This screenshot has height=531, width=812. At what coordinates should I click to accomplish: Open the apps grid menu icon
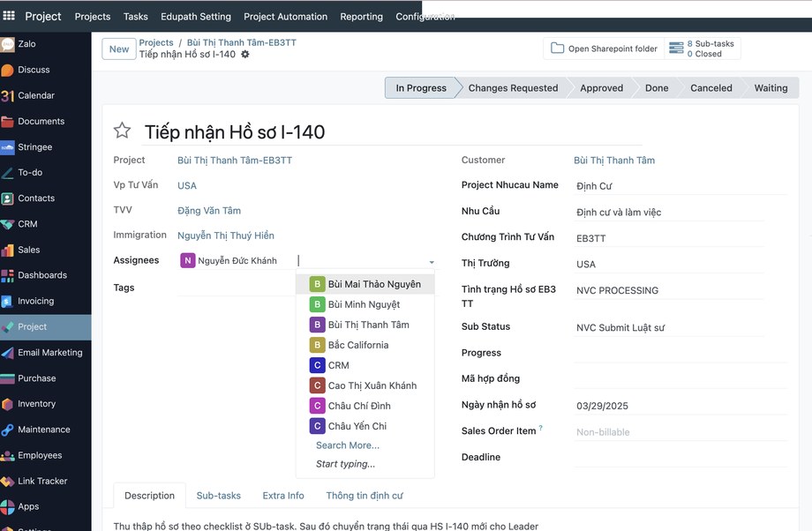(x=9, y=16)
